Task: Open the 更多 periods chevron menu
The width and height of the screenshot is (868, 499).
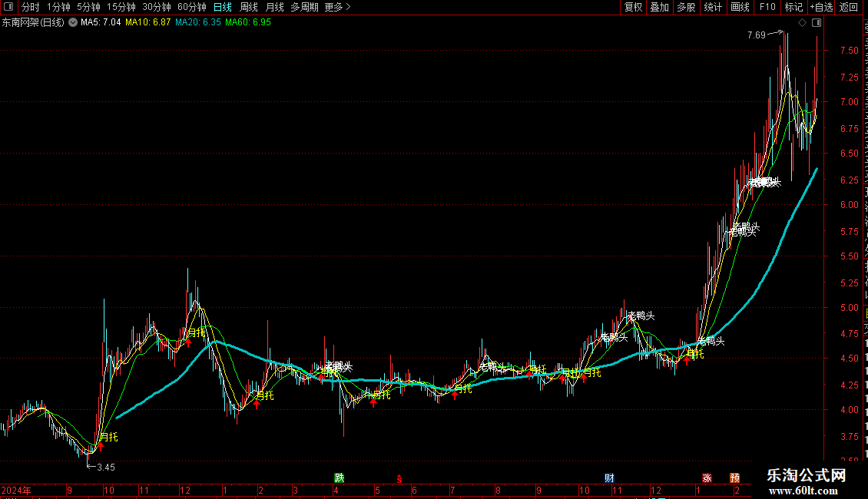Action: [x=338, y=7]
